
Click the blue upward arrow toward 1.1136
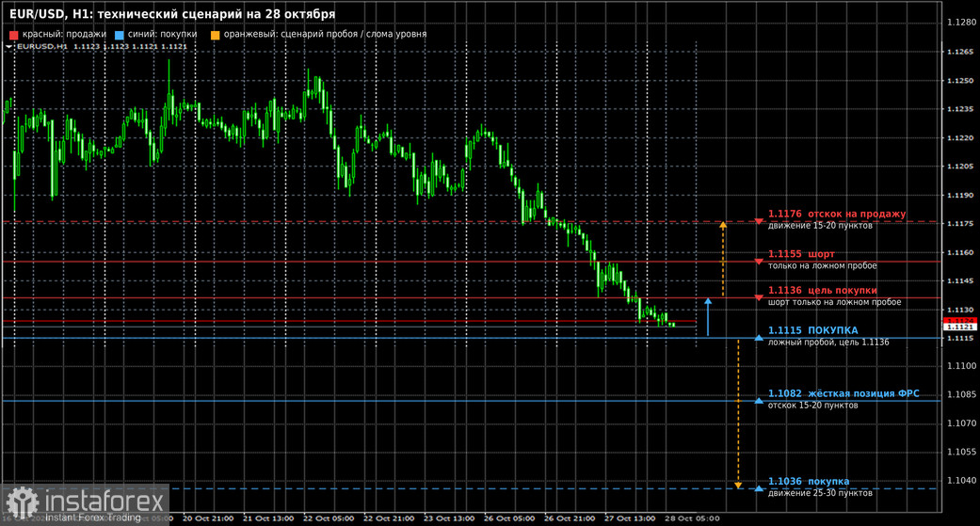pos(708,317)
